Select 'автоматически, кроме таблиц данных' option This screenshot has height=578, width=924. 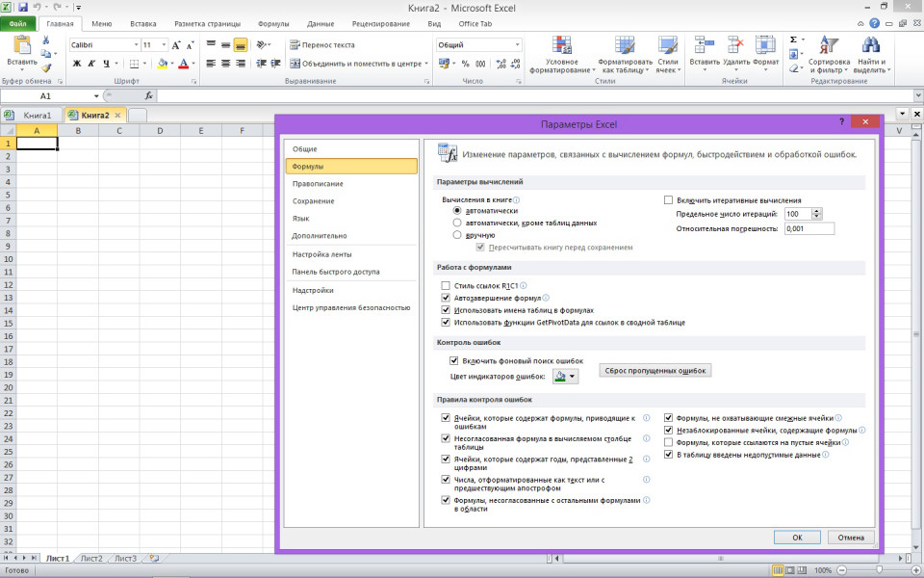click(x=457, y=223)
